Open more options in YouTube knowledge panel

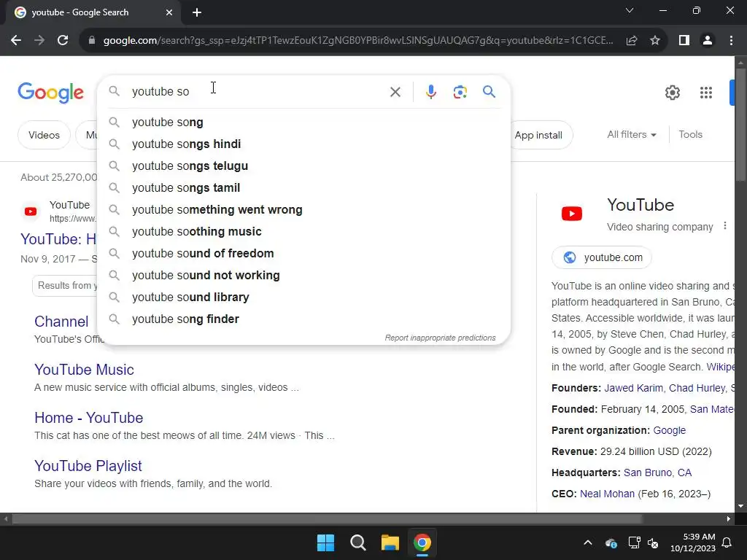[x=724, y=226]
